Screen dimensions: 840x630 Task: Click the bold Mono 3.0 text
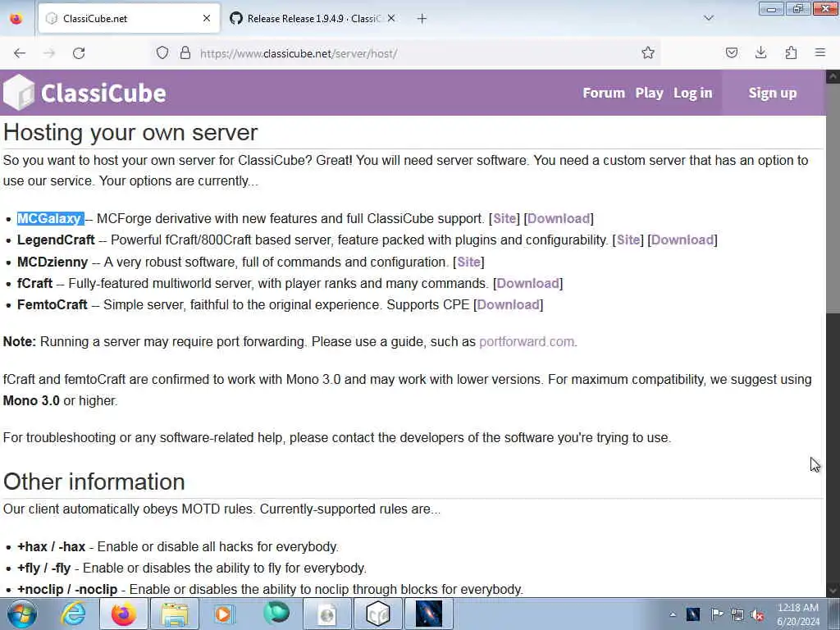click(x=31, y=400)
